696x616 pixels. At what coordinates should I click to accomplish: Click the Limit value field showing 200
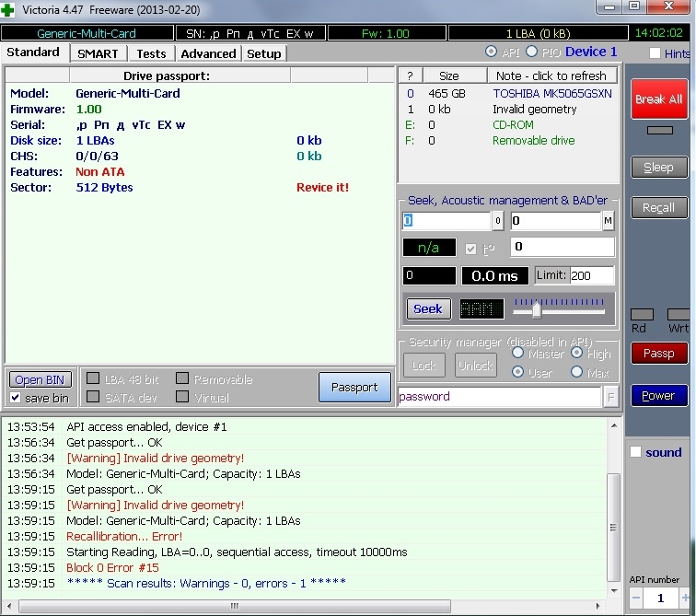tap(591, 275)
